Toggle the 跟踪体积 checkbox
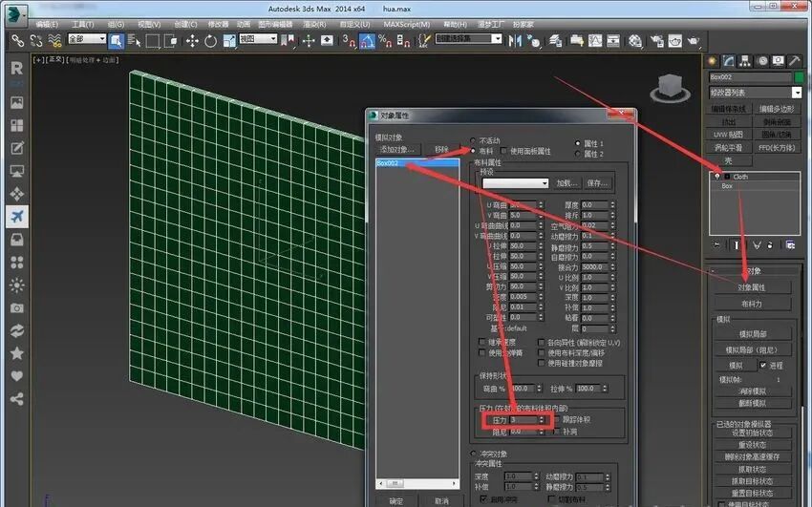Screen dimensions: 812x507 (557, 419)
